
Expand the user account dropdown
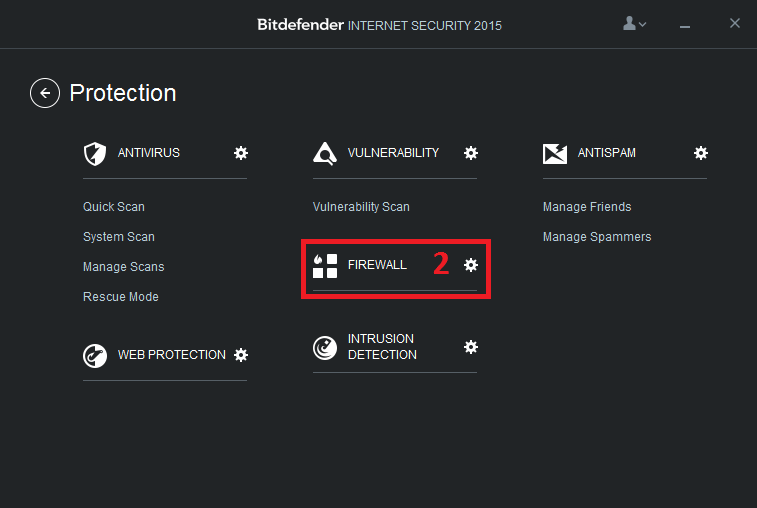point(634,23)
